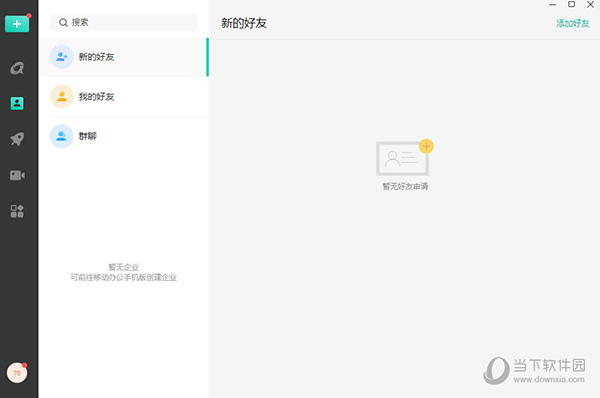Screen dimensions: 600x398
Task: Click the 新的好友 blue avatar icon
Action: (62, 57)
